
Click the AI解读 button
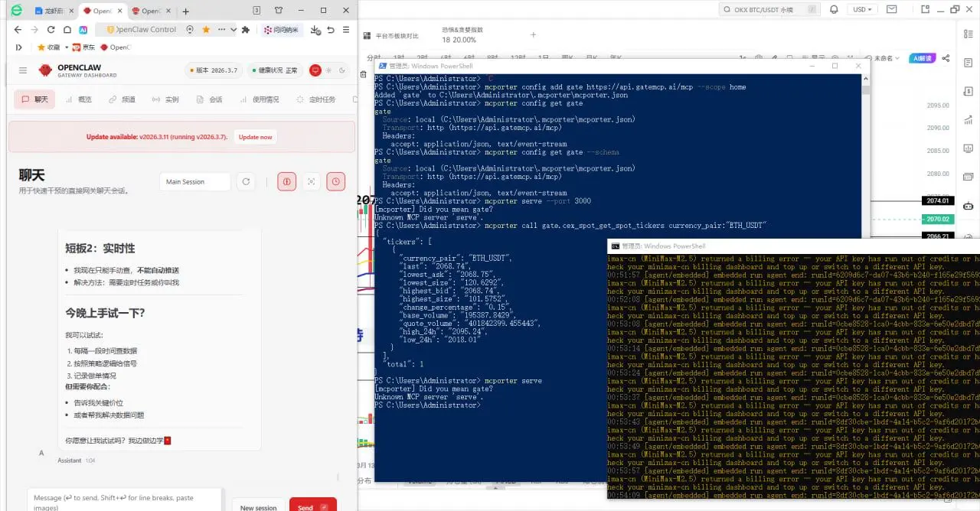coord(924,58)
